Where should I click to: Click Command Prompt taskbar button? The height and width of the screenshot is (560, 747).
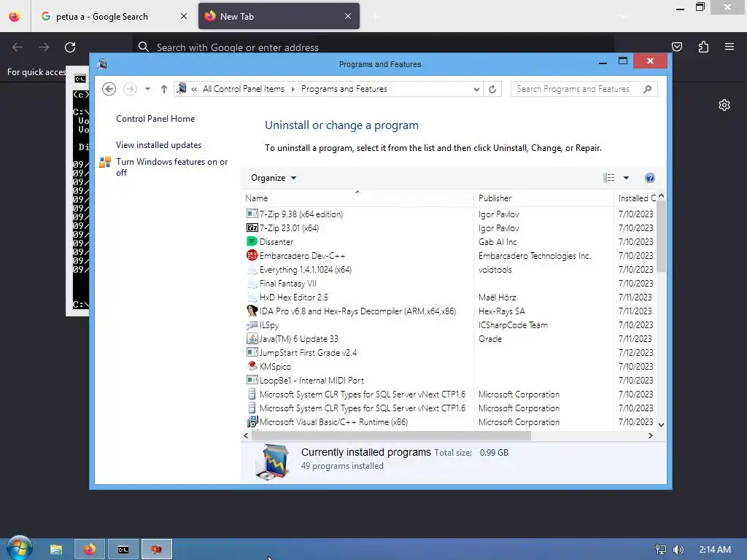(123, 550)
